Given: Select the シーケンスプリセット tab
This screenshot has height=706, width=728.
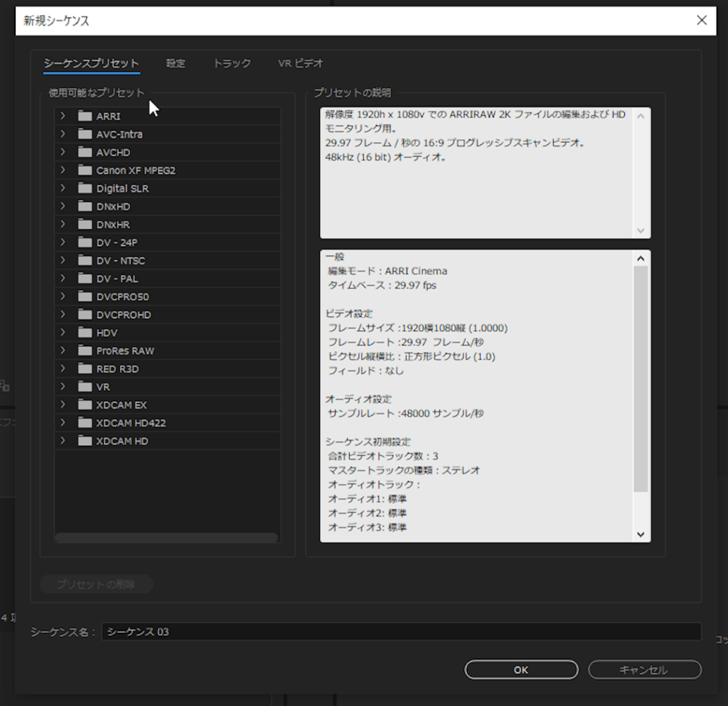Looking at the screenshot, I should (92, 63).
